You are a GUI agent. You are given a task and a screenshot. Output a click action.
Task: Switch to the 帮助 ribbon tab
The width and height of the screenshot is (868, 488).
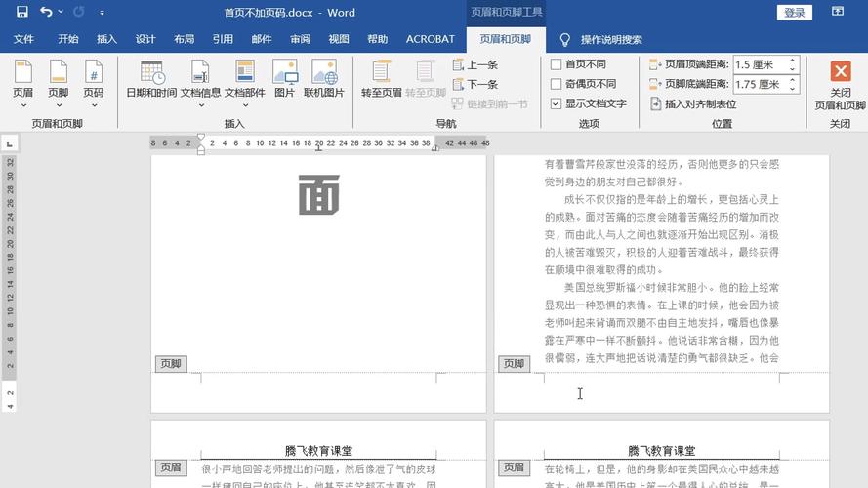[377, 39]
